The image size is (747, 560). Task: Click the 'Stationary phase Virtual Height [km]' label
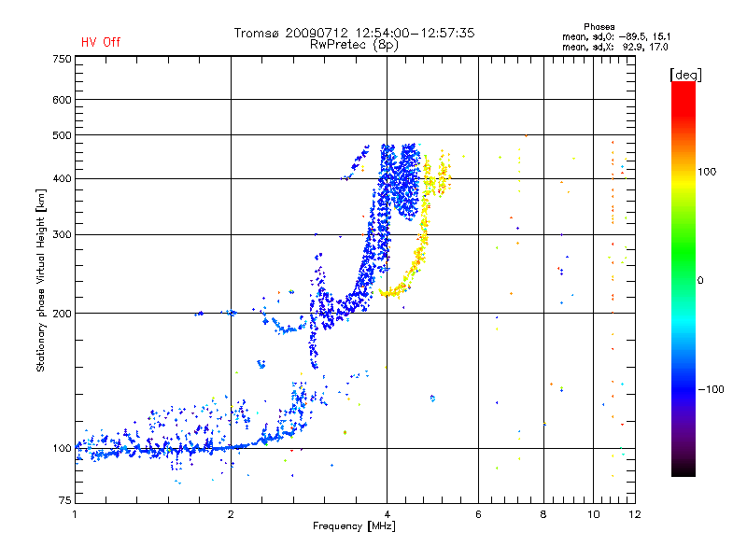41,280
